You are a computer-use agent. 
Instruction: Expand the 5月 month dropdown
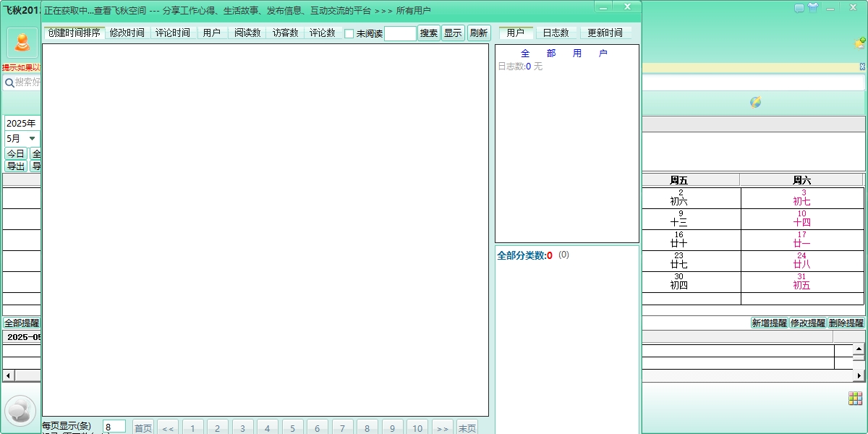click(x=32, y=138)
